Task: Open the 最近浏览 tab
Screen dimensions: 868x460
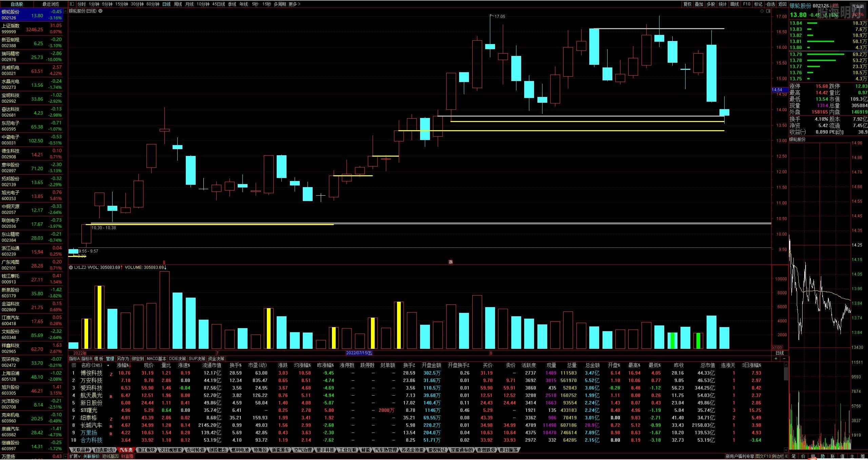Action: [51, 4]
